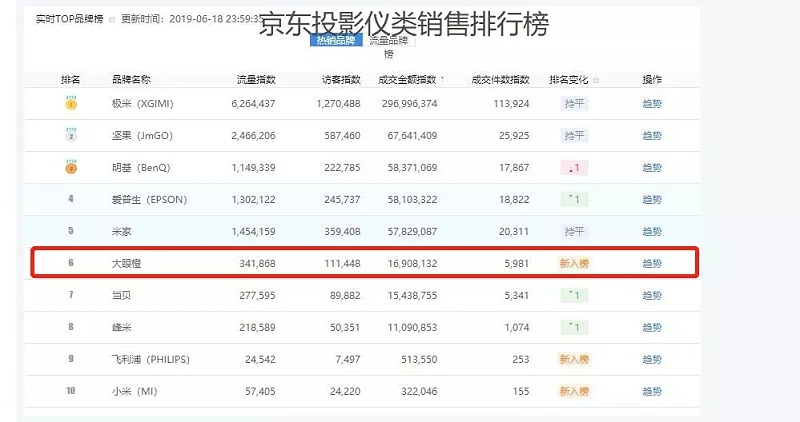This screenshot has height=422, width=800.
Task: Click the update time 2019-06-18 text
Action: [x=193, y=19]
